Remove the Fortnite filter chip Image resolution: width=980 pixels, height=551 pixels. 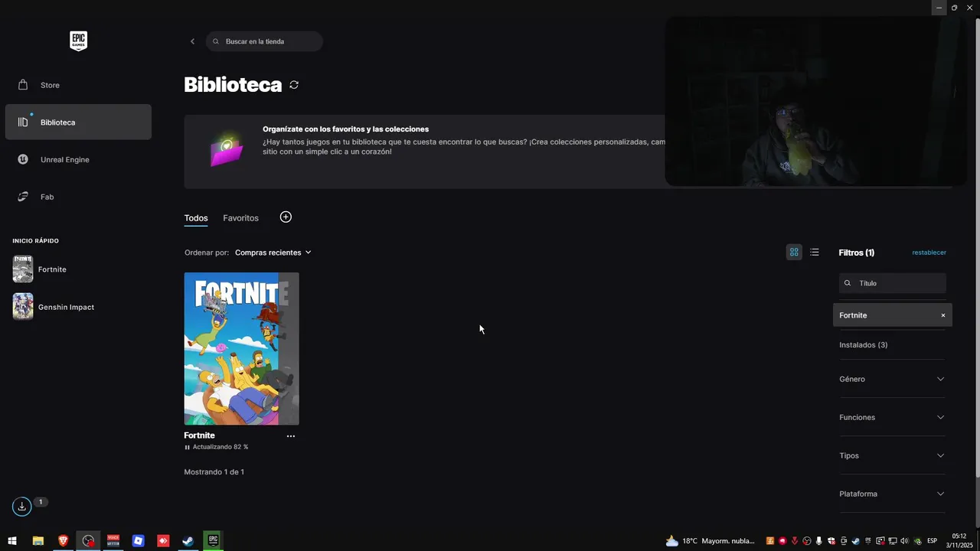tap(943, 315)
